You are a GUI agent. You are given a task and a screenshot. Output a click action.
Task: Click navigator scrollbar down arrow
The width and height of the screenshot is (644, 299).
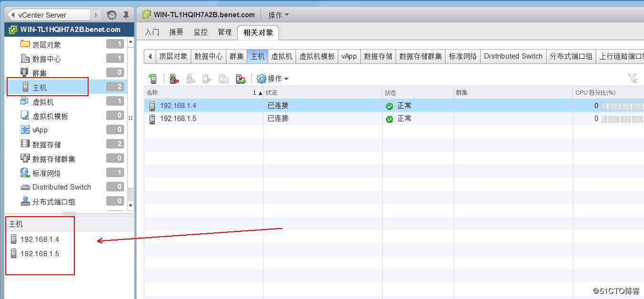pos(131,205)
